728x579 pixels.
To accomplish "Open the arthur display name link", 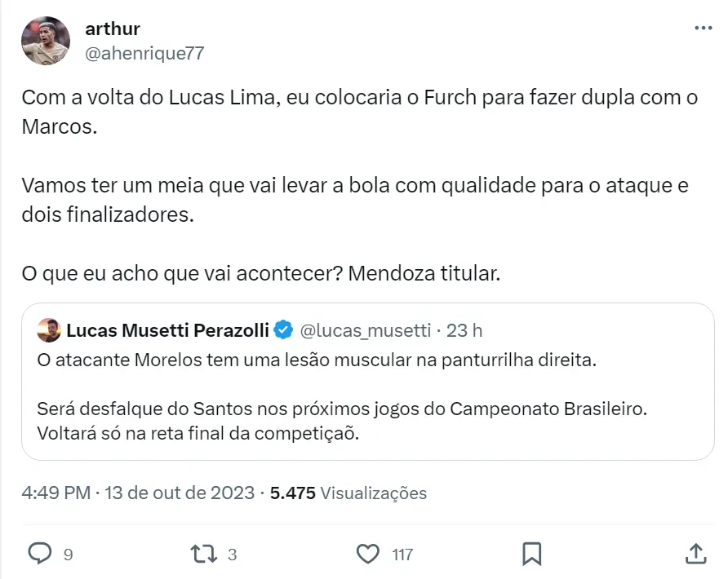I will coord(113,29).
